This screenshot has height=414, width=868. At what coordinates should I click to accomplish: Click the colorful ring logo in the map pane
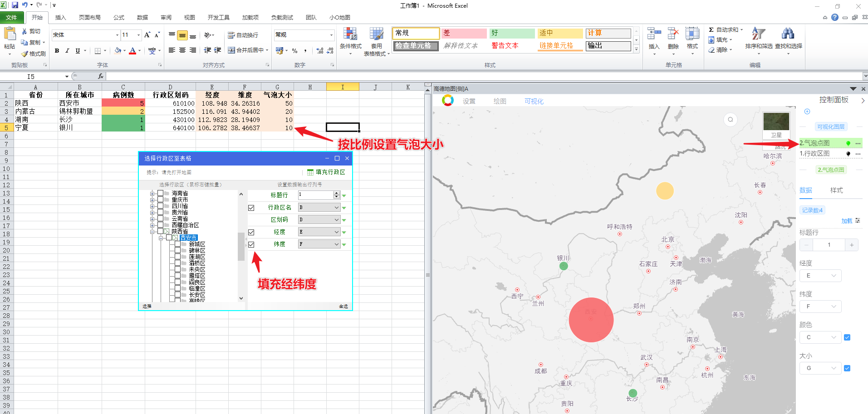point(448,101)
